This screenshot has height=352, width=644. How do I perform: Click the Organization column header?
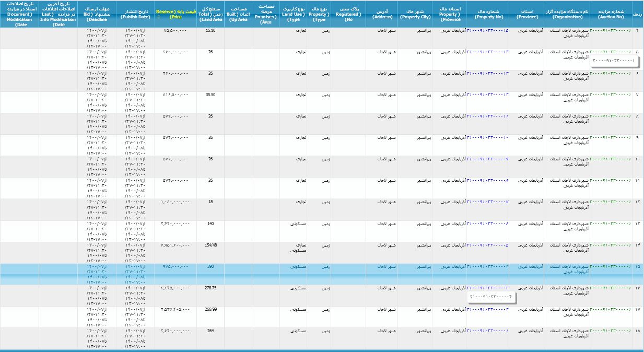pos(567,14)
